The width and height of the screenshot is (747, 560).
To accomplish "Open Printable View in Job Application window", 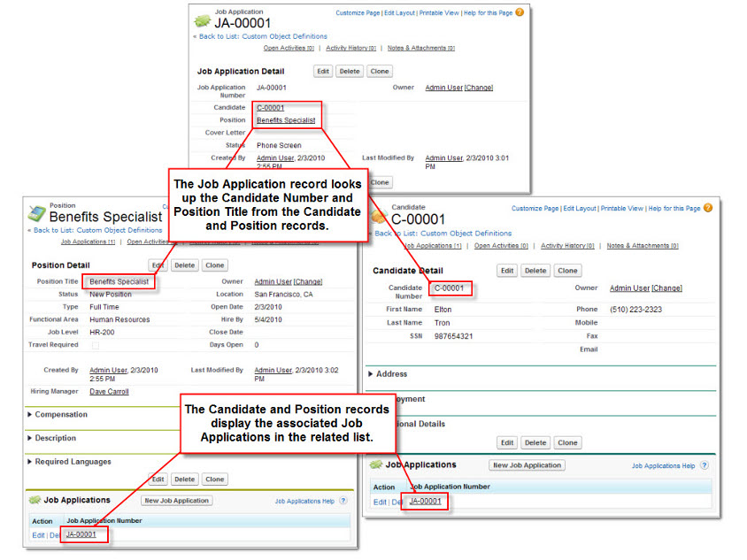I will click(439, 13).
